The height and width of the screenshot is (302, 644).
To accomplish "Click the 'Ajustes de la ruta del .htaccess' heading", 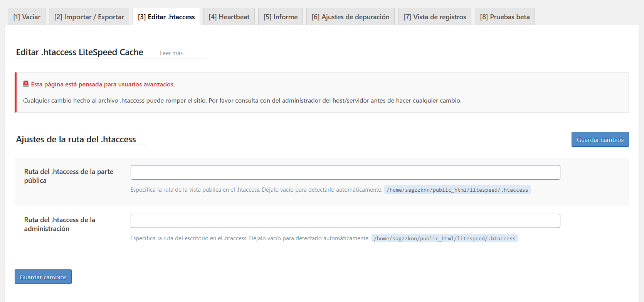I will (76, 139).
